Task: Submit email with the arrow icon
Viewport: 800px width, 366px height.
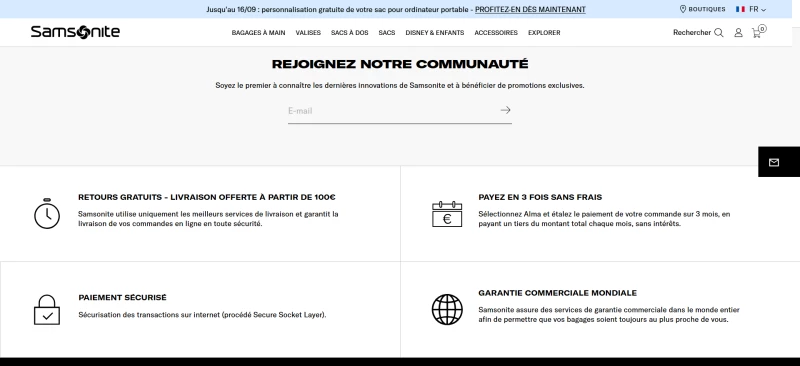Action: point(505,110)
